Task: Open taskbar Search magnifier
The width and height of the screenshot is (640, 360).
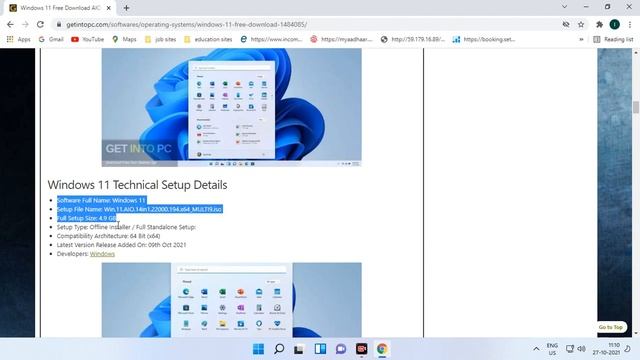Action: (279, 349)
